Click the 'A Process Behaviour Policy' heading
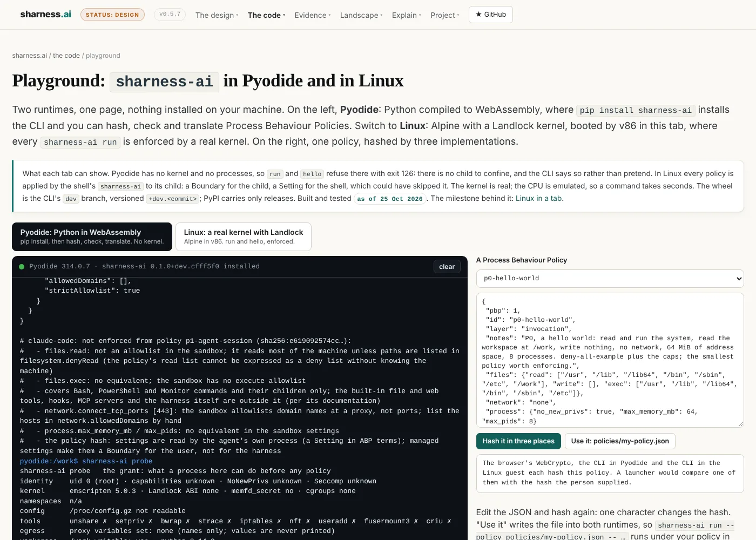Image resolution: width=756 pixels, height=540 pixels. tap(522, 260)
